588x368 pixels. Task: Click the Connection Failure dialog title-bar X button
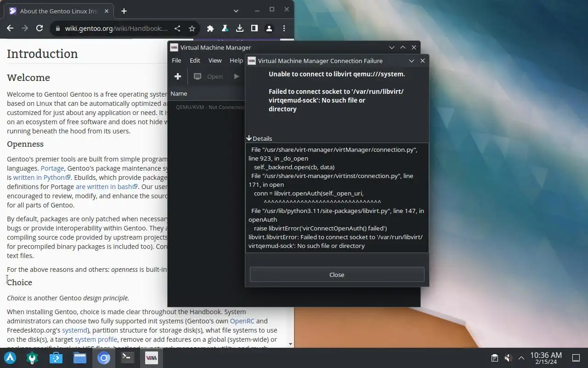423,61
